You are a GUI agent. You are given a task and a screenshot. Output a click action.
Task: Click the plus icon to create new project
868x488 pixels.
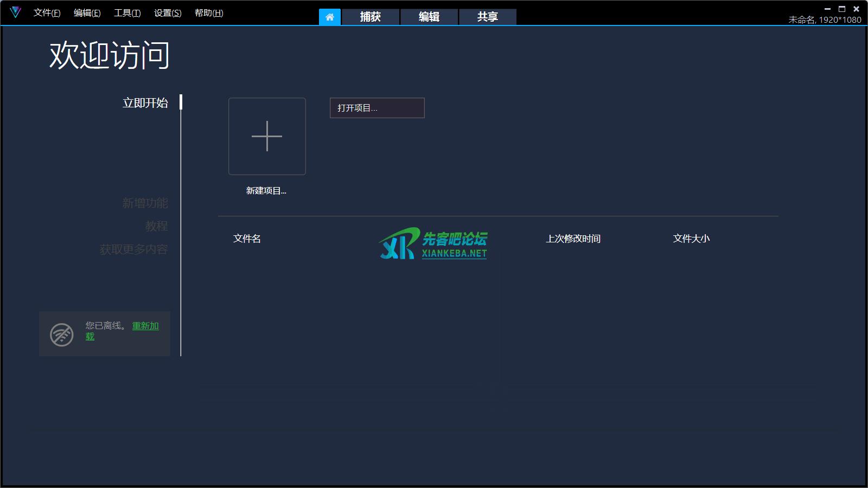click(267, 136)
